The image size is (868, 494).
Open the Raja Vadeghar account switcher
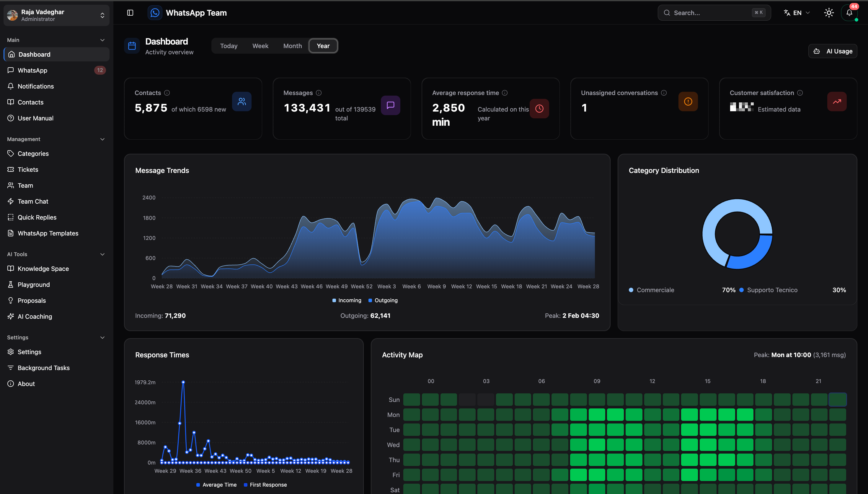click(56, 15)
